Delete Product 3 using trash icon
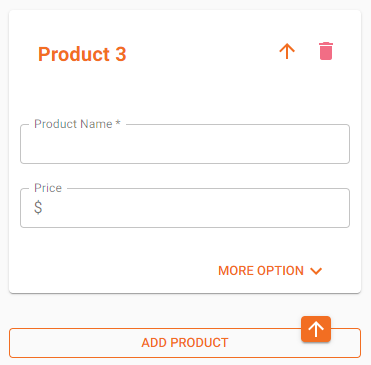The image size is (371, 365). pos(326,51)
